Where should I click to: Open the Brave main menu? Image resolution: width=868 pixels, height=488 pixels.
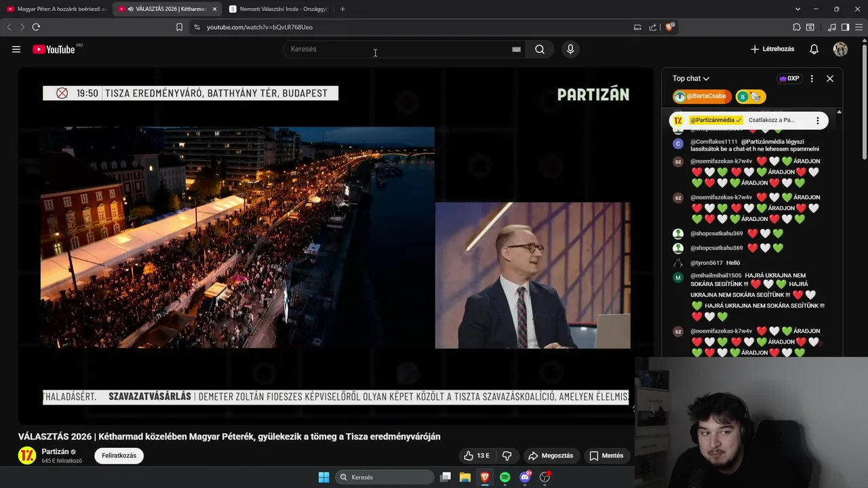859,27
